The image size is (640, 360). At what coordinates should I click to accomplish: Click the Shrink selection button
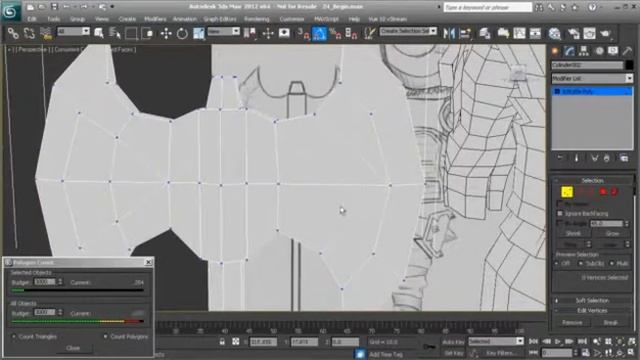coord(573,233)
